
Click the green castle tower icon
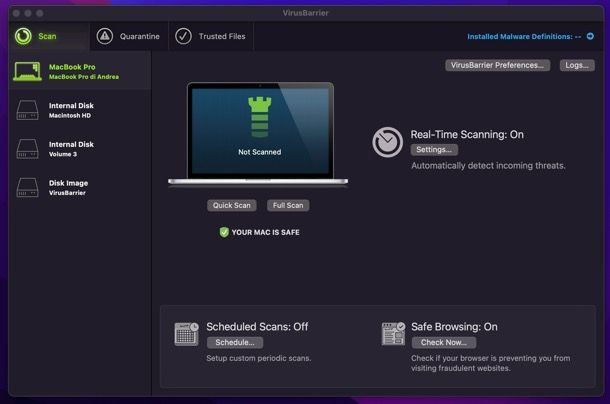click(259, 117)
